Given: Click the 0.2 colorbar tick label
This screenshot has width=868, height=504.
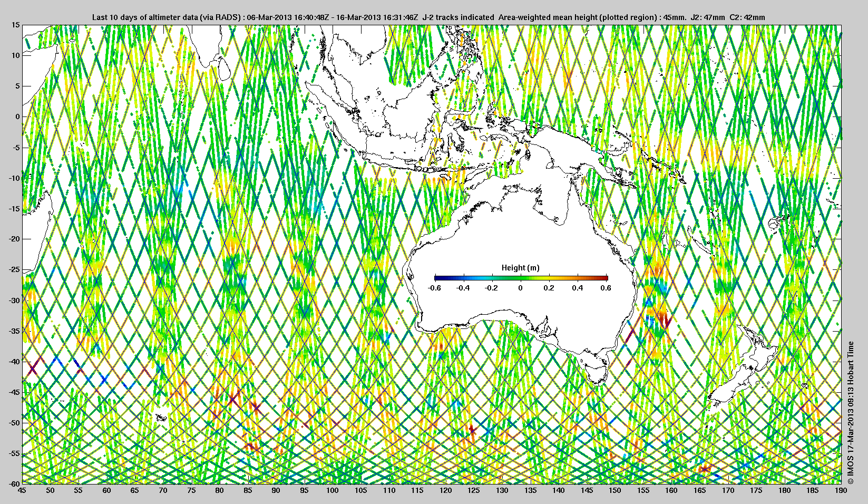Looking at the screenshot, I should (x=549, y=288).
